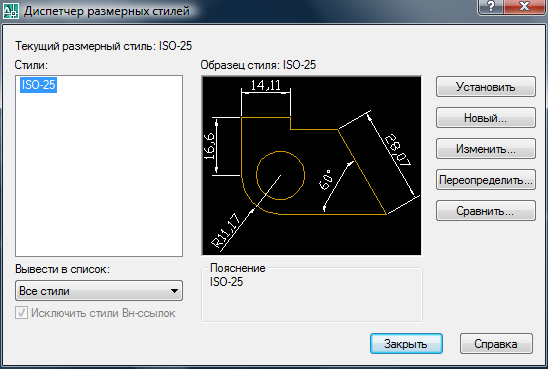
Task: Click the Вывести в список: label
Action: pos(62,269)
